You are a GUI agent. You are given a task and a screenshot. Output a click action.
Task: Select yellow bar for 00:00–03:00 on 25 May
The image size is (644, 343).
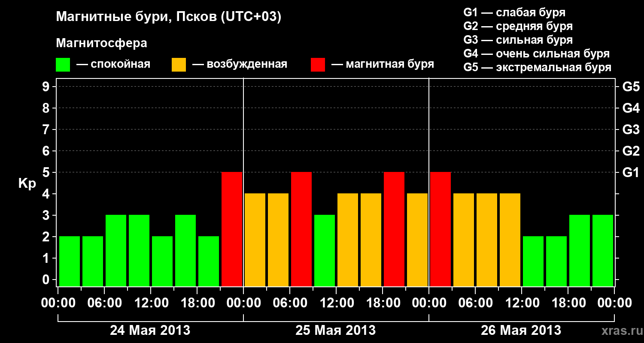(x=255, y=240)
